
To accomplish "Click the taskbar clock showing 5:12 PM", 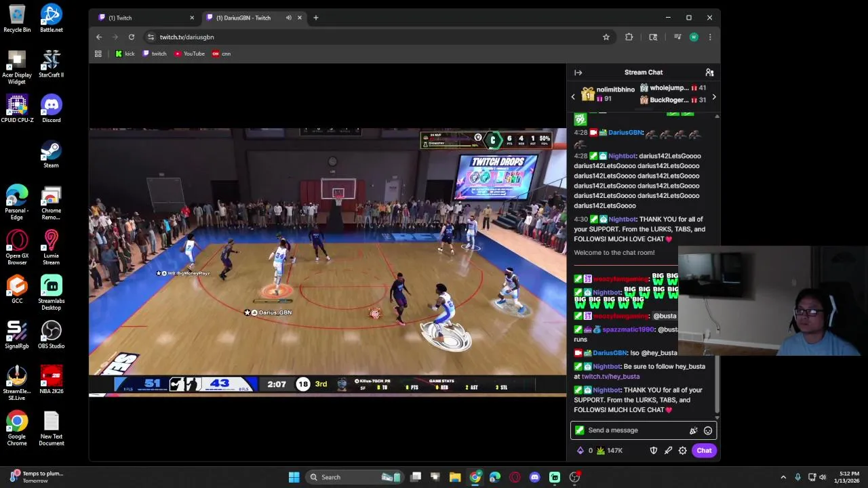I will [x=850, y=477].
